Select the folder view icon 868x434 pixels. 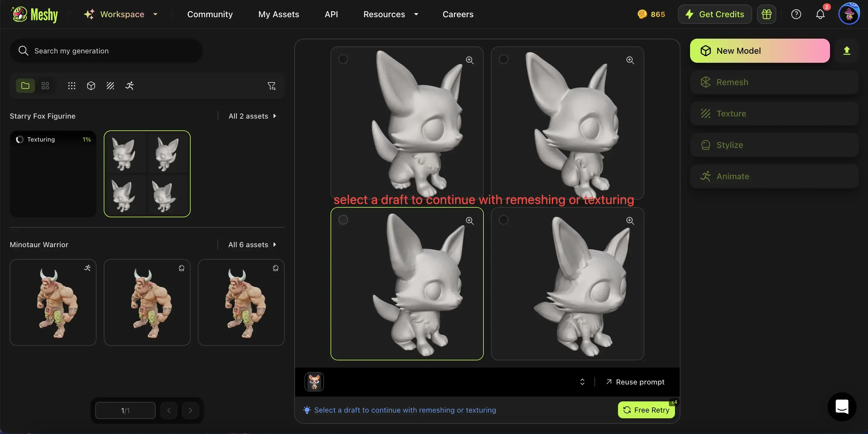pos(25,86)
